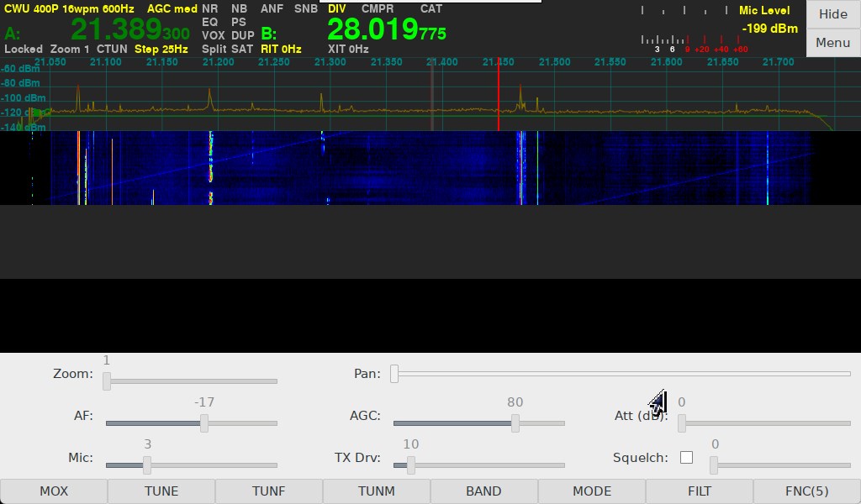Screen dimensions: 861x504
Task: Click VFO B frequency 28.019775
Action: point(387,29)
